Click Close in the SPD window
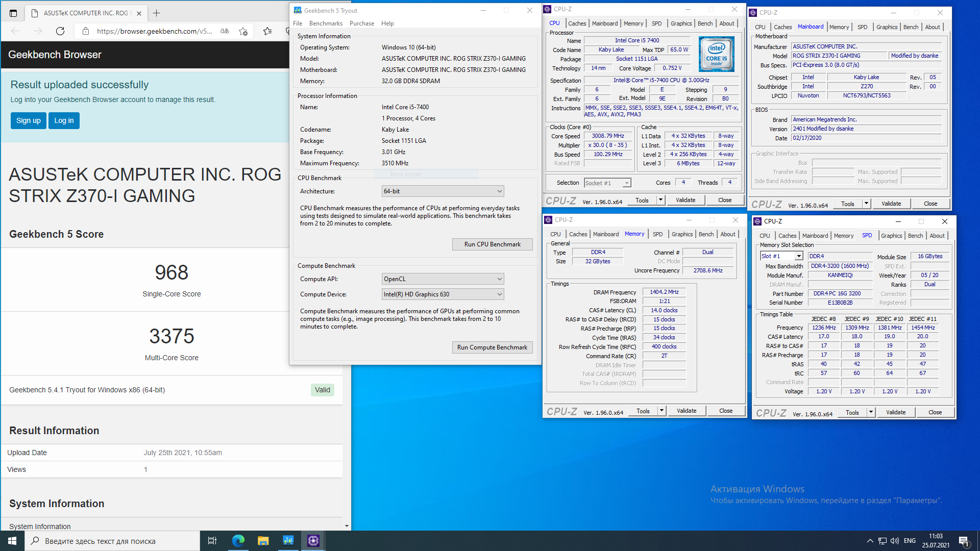The image size is (980, 551). point(935,412)
